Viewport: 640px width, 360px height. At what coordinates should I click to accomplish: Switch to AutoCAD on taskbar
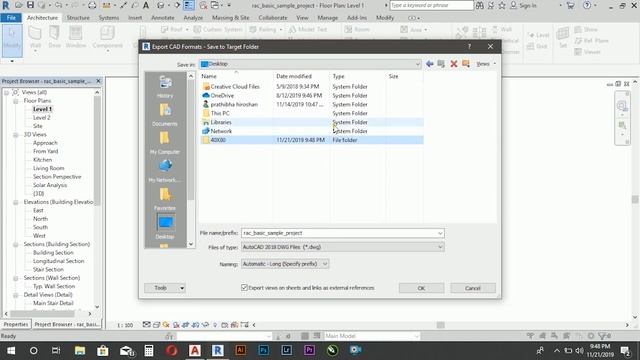pos(195,351)
